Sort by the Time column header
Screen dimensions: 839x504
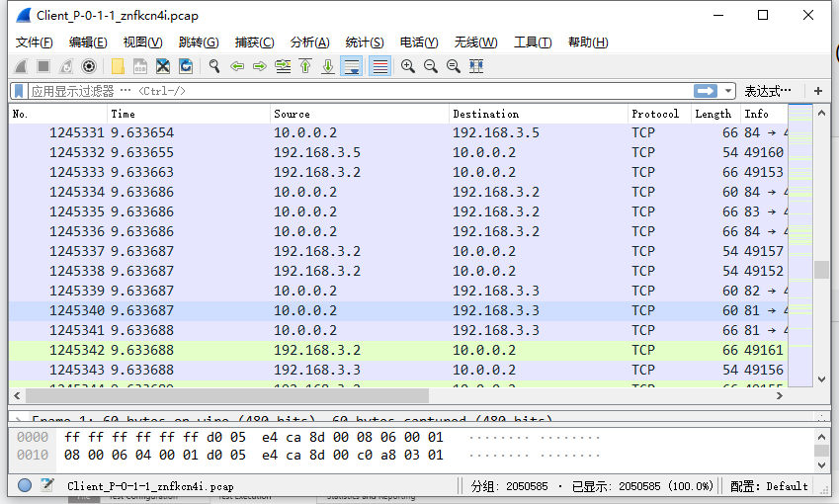point(189,114)
